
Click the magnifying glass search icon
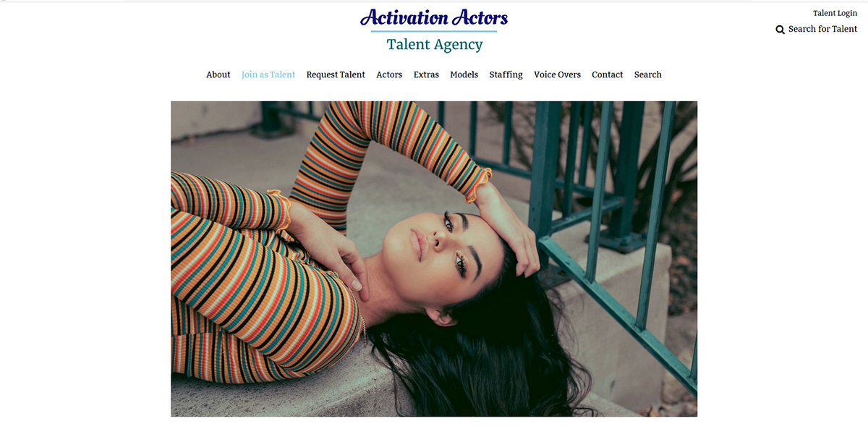click(780, 30)
